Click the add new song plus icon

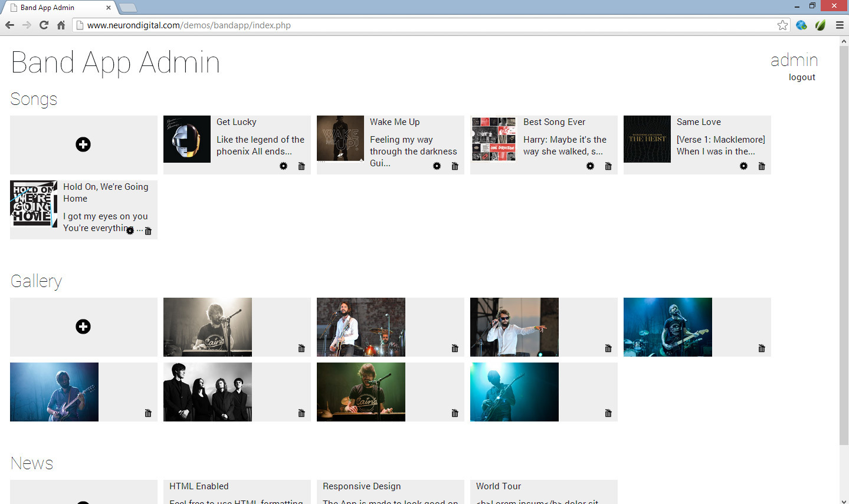click(x=83, y=144)
